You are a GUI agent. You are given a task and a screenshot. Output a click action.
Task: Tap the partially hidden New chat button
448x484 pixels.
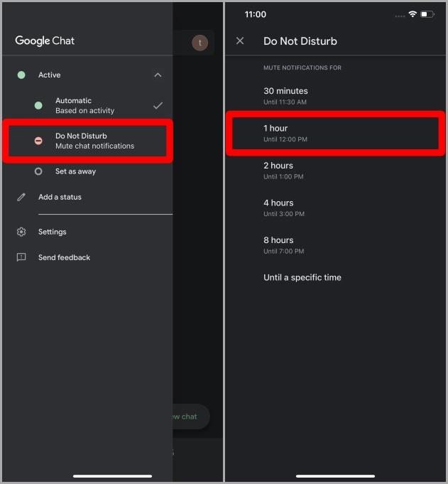point(191,416)
